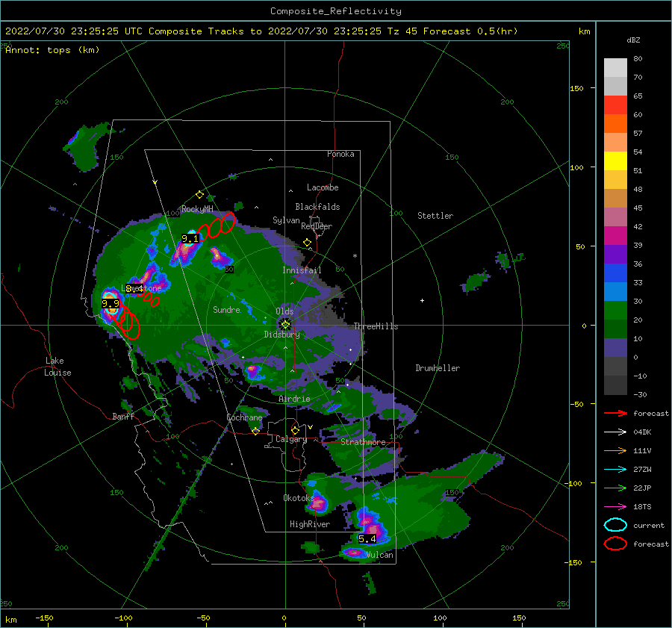Click the Calgary city label
The height and width of the screenshot is (628, 672).
pos(291,439)
